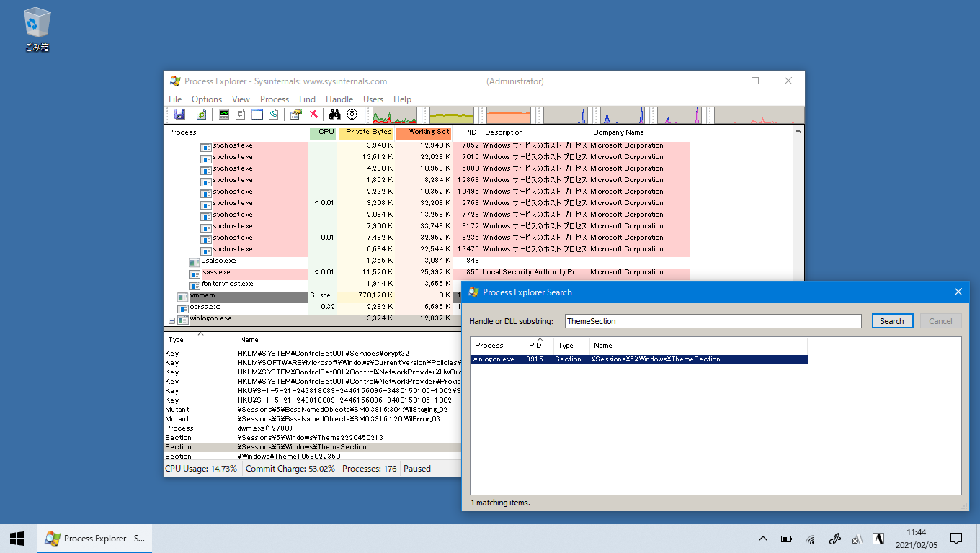
Task: Open the Process menu
Action: [x=275, y=99]
